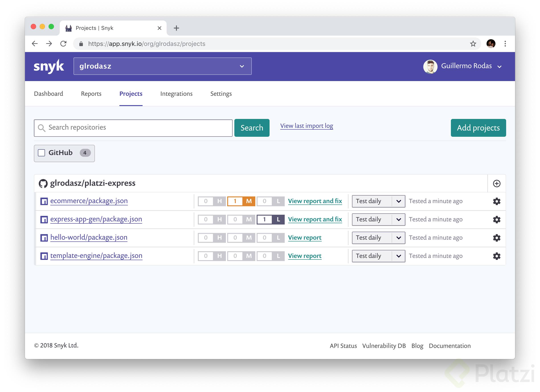Image resolution: width=540 pixels, height=392 pixels.
Task: Toggle the GitHub filter checkbox
Action: tap(41, 153)
